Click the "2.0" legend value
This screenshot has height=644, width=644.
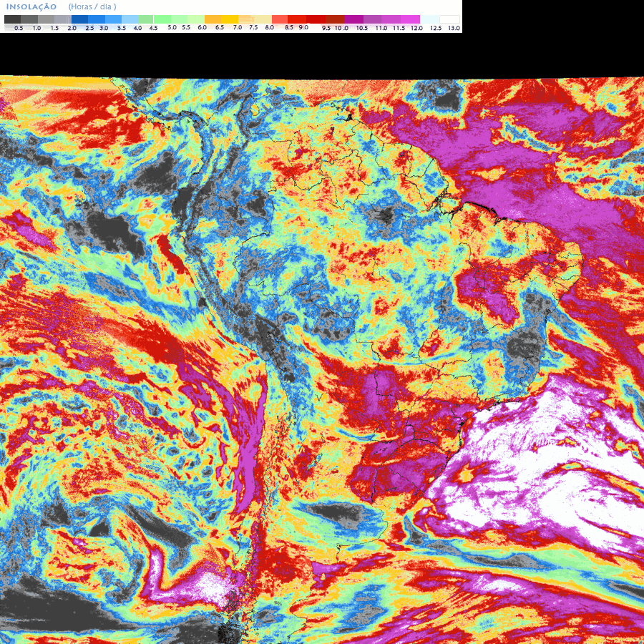[72, 28]
